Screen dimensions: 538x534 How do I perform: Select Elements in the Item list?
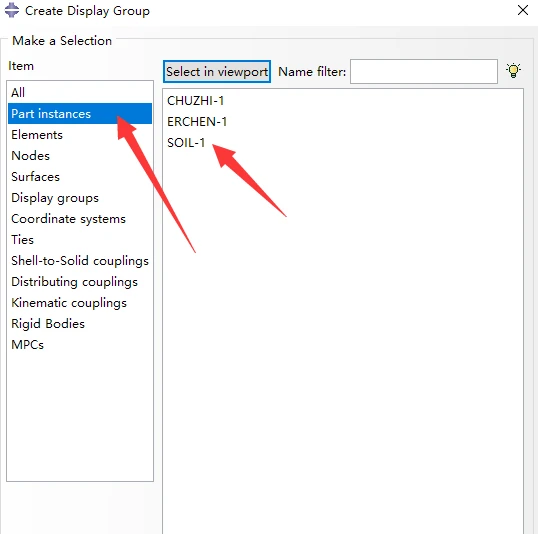(80, 135)
